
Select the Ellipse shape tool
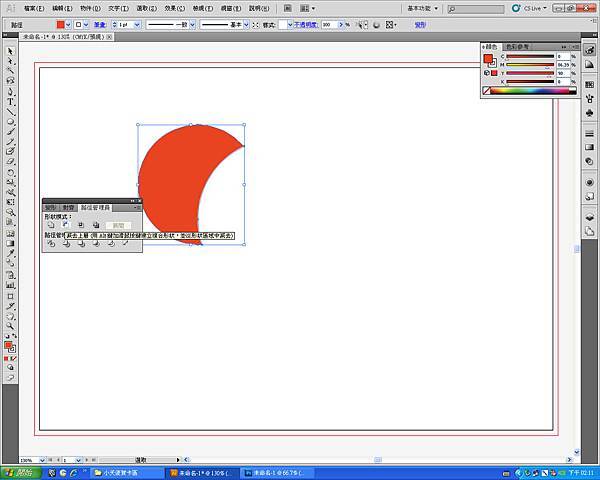click(x=10, y=122)
